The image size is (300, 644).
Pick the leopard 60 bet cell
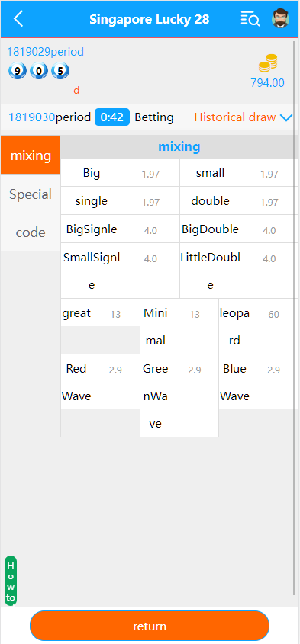[256, 326]
